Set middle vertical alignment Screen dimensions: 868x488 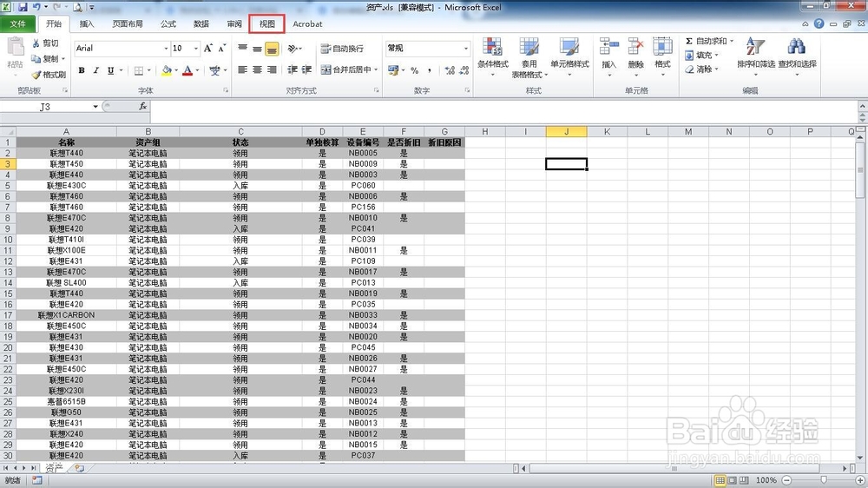[257, 49]
